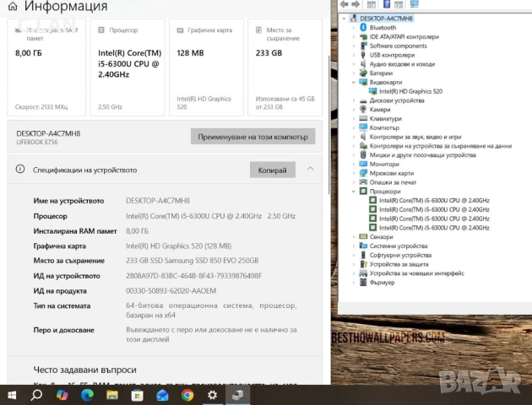Select the first Intel Core i5-6300U processor entry
The height and width of the screenshot is (405, 532).
tap(434, 200)
